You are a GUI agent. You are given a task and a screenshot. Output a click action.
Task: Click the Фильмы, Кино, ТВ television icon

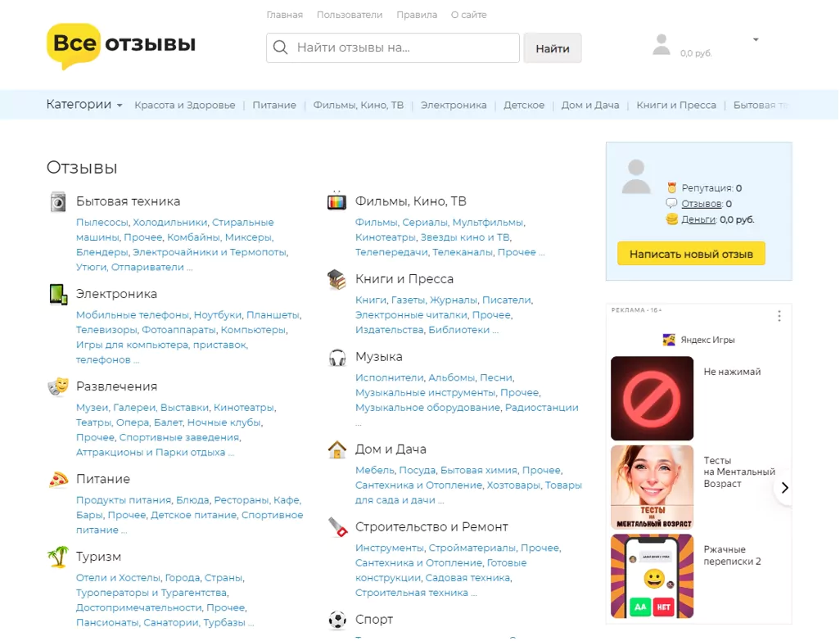(337, 201)
